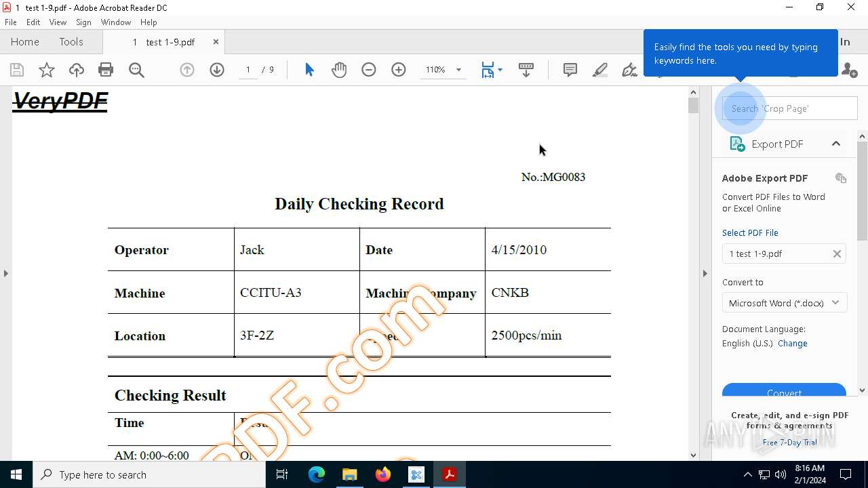
Task: Open the View menu
Action: tap(58, 22)
